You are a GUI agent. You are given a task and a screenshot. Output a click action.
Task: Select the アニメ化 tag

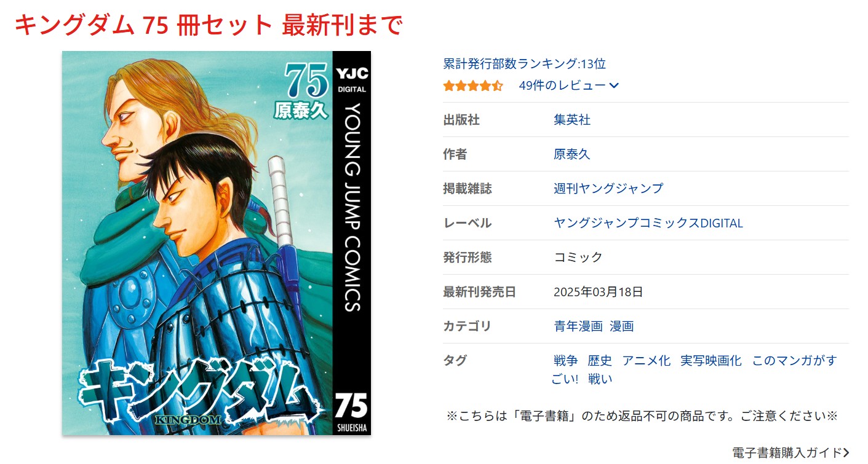[647, 361]
